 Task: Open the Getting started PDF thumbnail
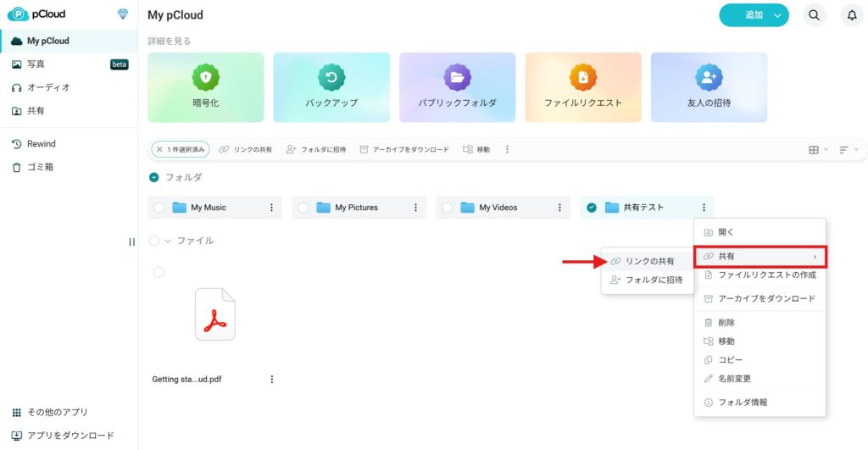coord(215,314)
